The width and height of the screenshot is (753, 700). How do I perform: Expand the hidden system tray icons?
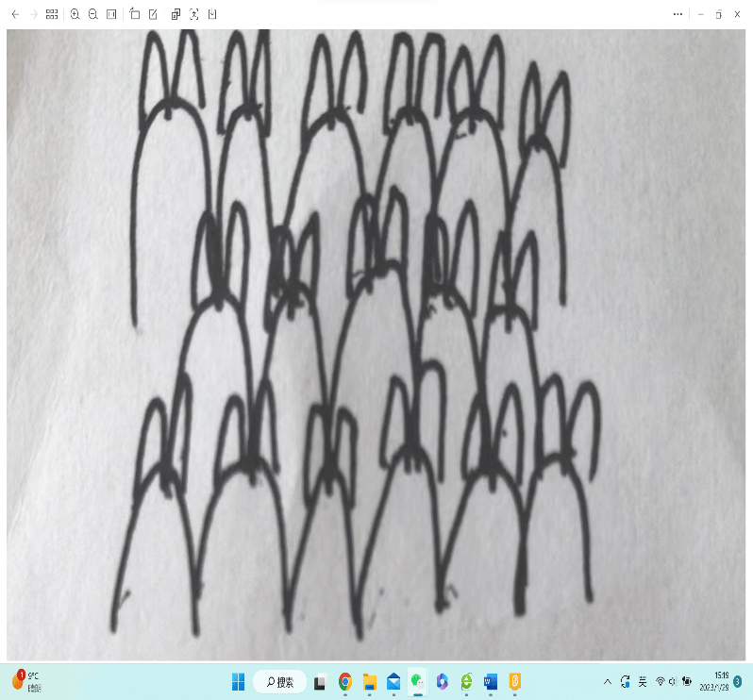(x=608, y=681)
